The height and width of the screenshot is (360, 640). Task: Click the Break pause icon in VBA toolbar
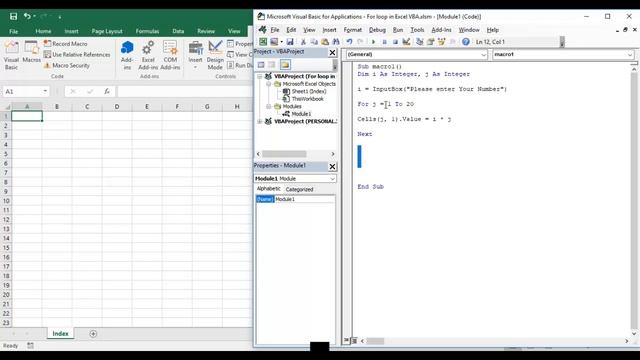384,42
